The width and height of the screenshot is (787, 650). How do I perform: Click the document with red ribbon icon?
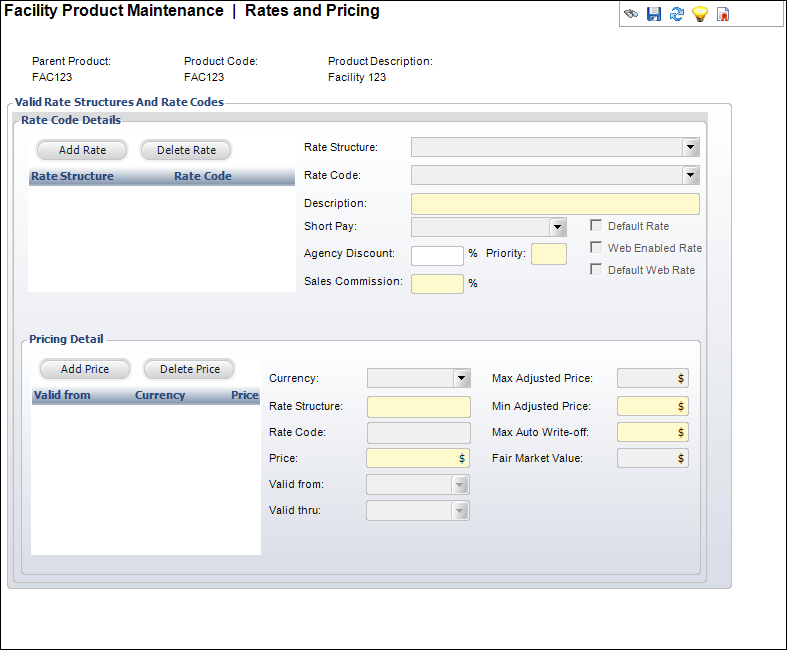tap(723, 14)
